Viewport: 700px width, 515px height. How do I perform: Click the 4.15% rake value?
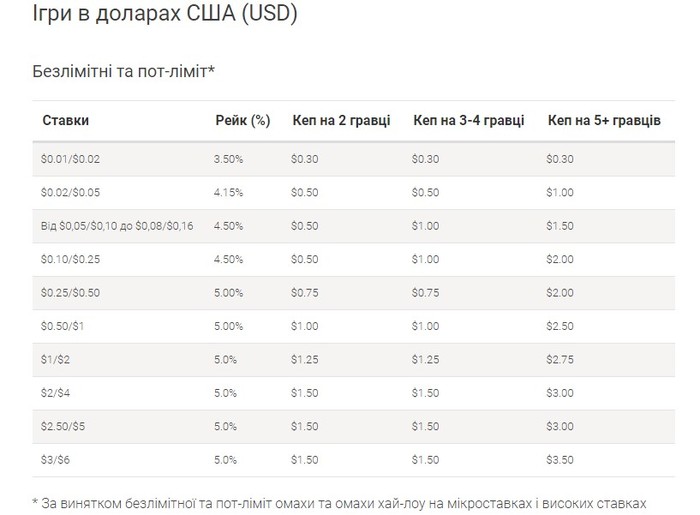tap(228, 193)
